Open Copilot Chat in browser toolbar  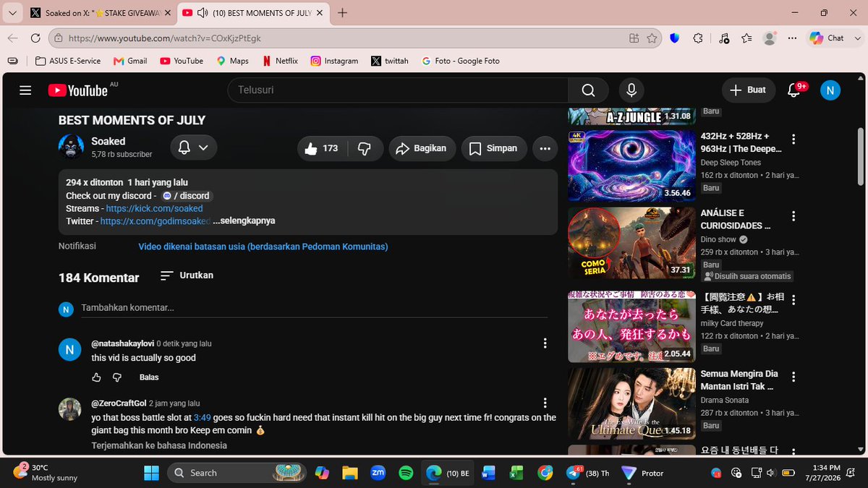point(827,38)
